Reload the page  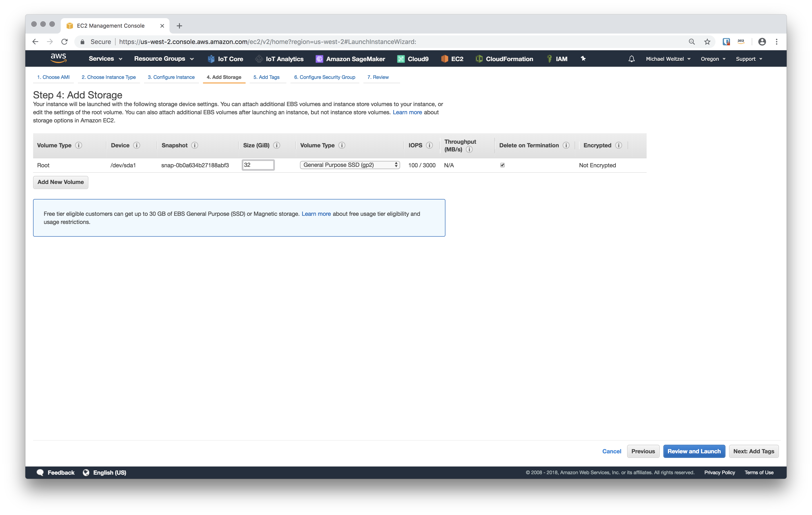[x=64, y=42]
